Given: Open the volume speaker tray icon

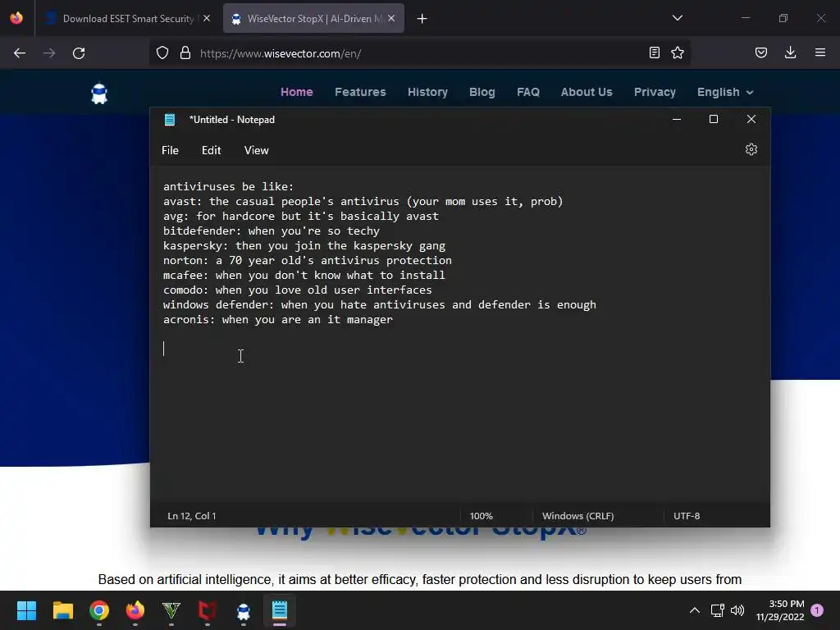Looking at the screenshot, I should tap(737, 610).
